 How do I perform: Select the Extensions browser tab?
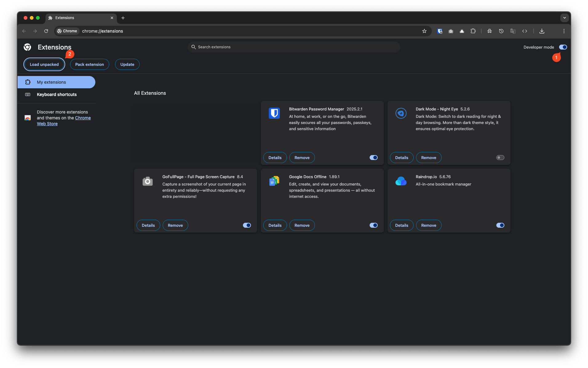(81, 18)
